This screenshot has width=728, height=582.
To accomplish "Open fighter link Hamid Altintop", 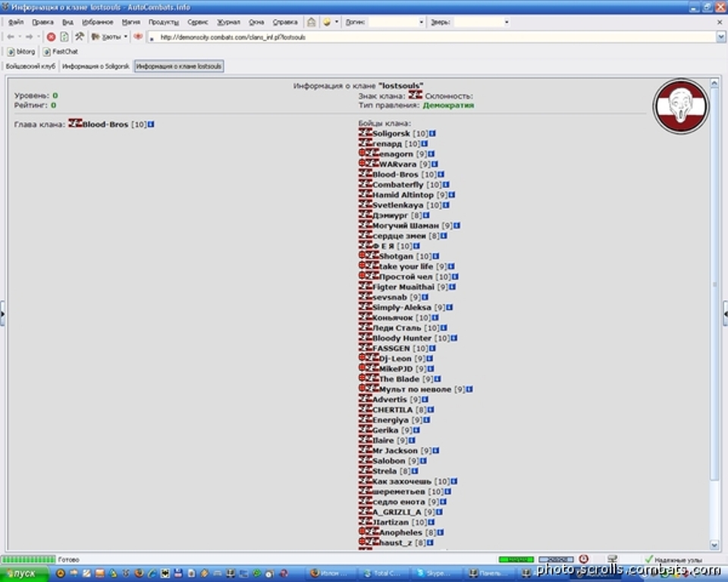I will click(403, 195).
